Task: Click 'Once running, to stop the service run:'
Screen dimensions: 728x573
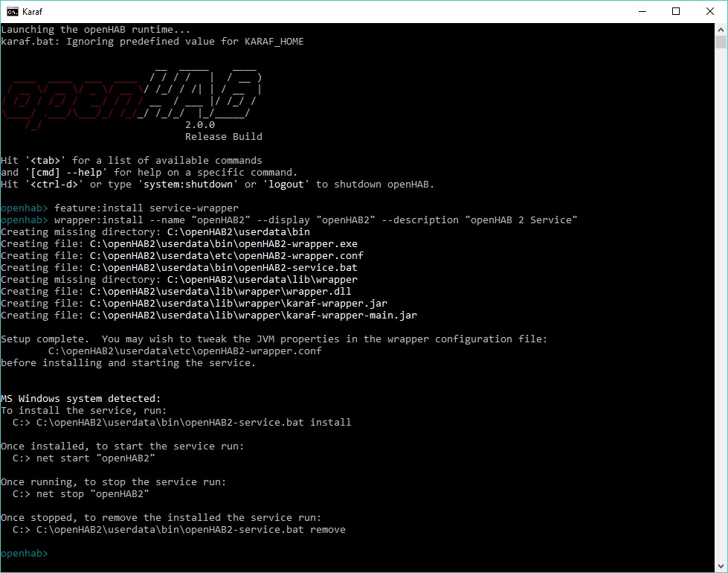Action: pyautogui.click(x=113, y=482)
